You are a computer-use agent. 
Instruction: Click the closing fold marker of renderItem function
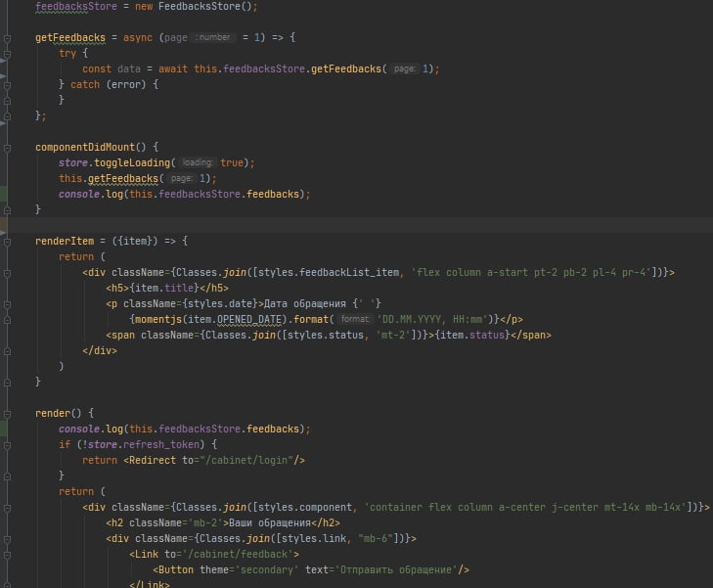click(x=7, y=383)
